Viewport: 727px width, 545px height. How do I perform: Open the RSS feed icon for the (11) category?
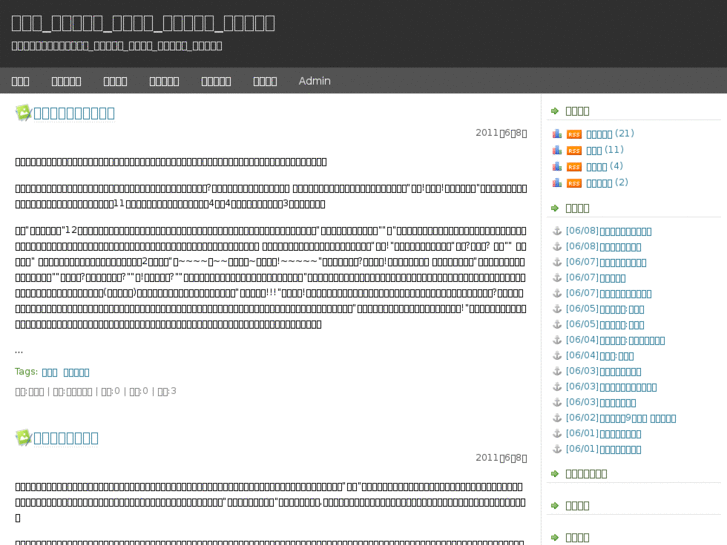(x=574, y=151)
